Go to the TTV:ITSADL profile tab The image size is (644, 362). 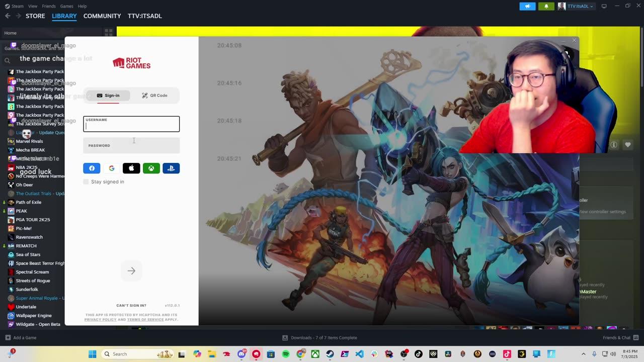click(x=145, y=16)
